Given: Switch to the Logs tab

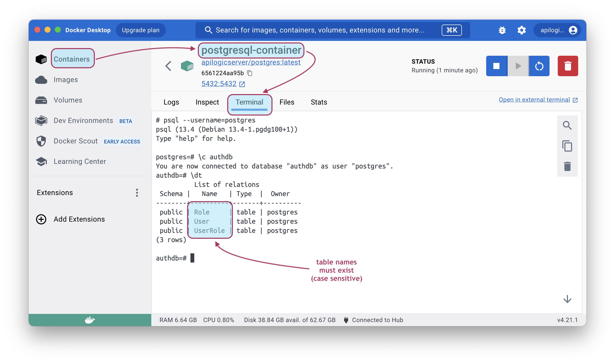Looking at the screenshot, I should [x=171, y=102].
